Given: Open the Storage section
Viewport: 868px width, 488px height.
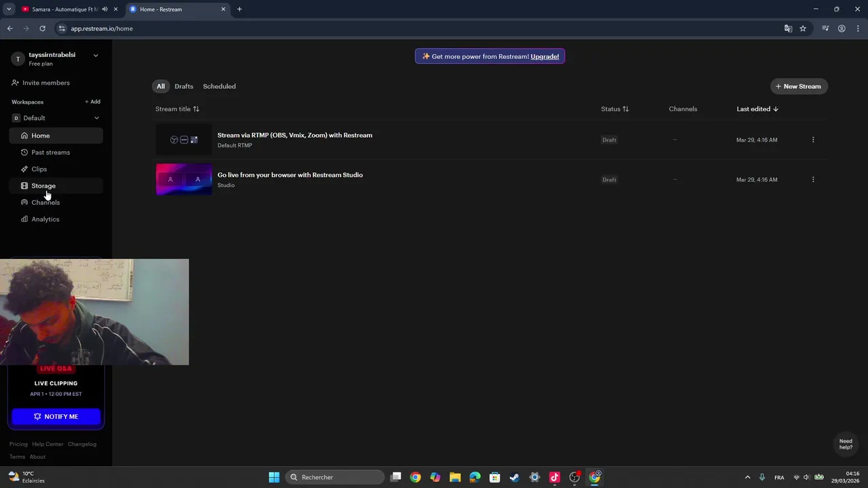Looking at the screenshot, I should 56,186.
